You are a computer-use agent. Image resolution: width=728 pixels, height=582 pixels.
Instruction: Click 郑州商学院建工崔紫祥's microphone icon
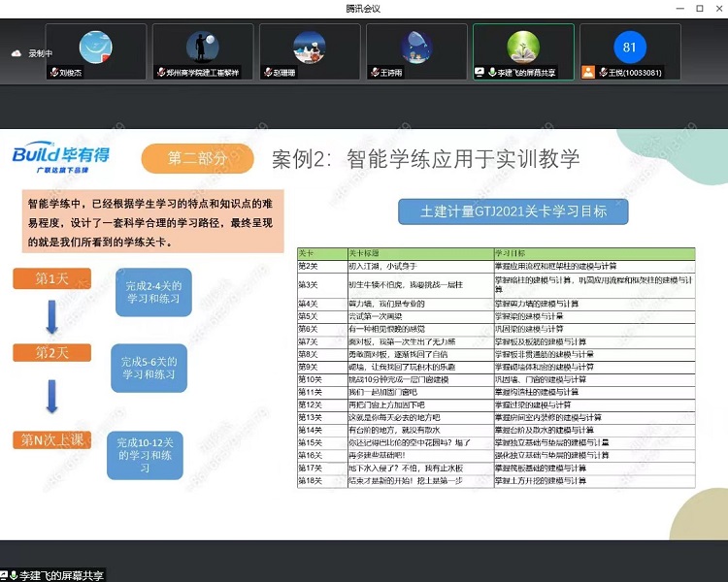click(161, 73)
